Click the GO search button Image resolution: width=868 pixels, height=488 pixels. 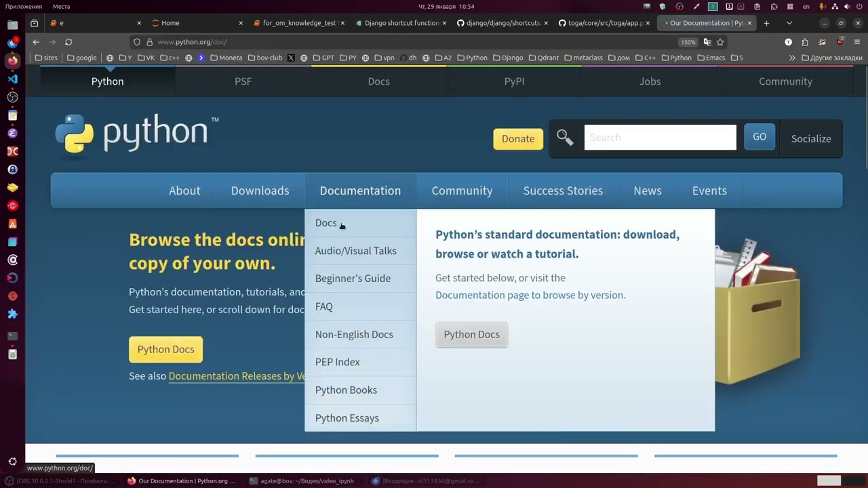point(759,137)
